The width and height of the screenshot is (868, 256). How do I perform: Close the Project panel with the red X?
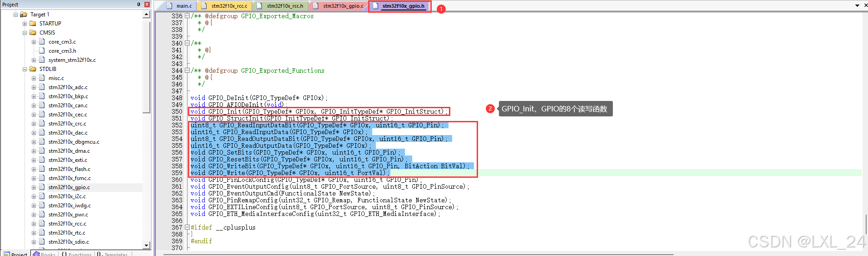[147, 5]
